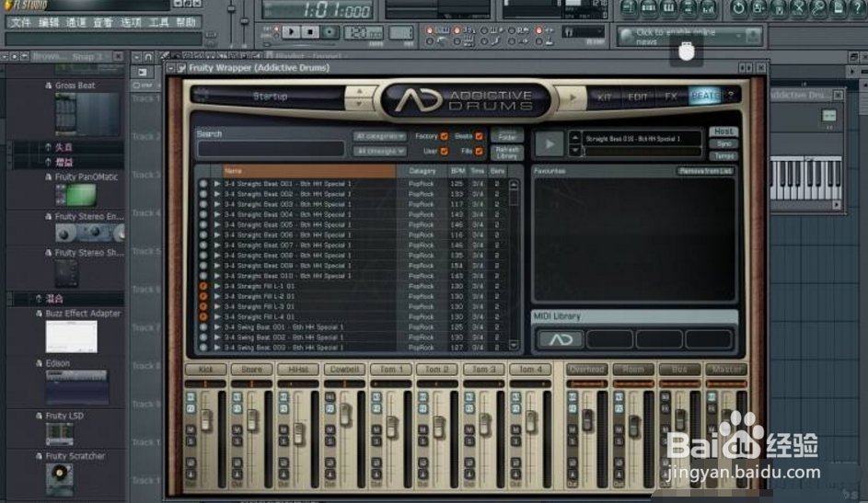Click the Tempo button
This screenshot has width=868, height=503.
click(723, 156)
